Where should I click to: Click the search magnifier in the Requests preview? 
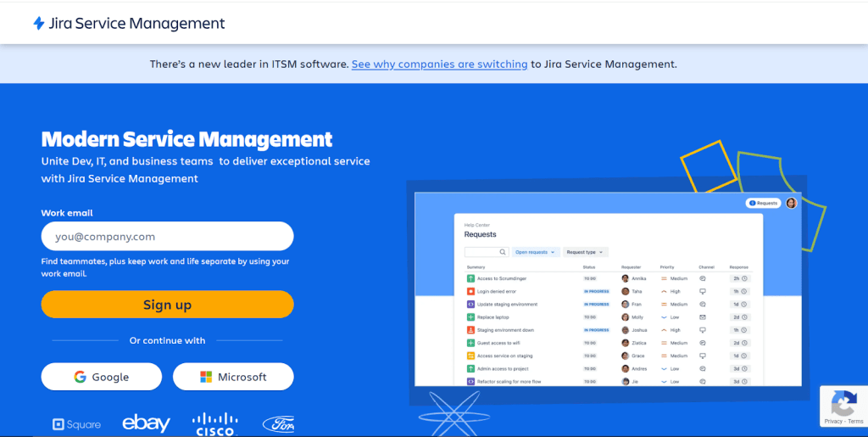coord(503,252)
